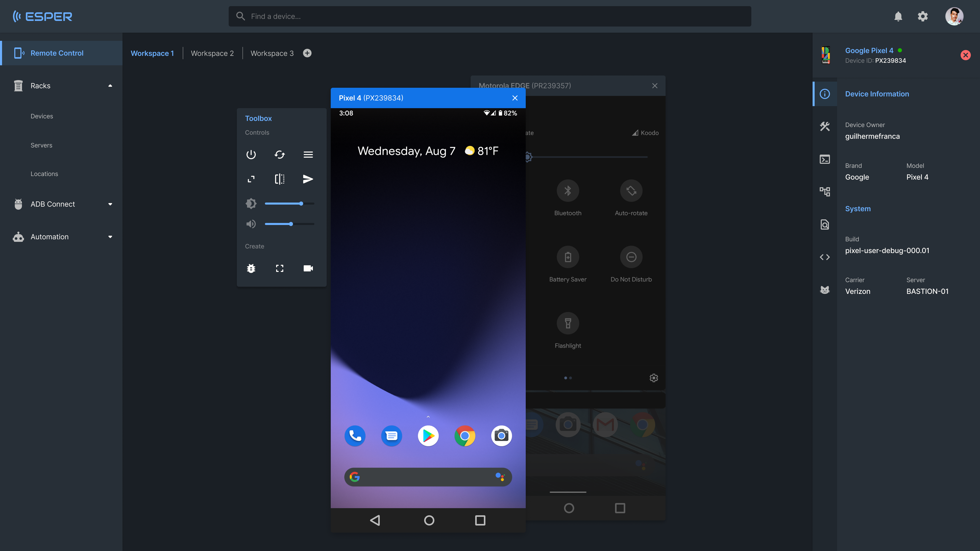Viewport: 980px width, 551px height.
Task: Launch Chrome on Pixel 4 screen
Action: (x=465, y=436)
